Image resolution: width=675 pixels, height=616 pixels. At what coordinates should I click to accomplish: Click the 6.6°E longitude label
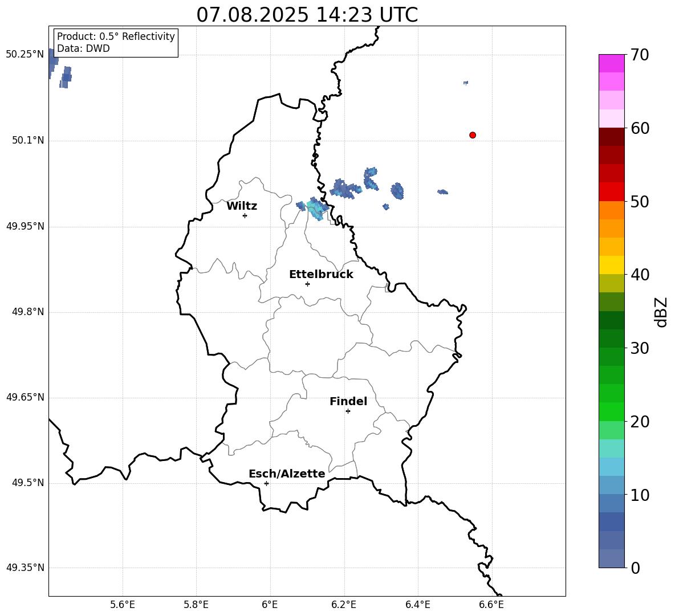(x=491, y=605)
